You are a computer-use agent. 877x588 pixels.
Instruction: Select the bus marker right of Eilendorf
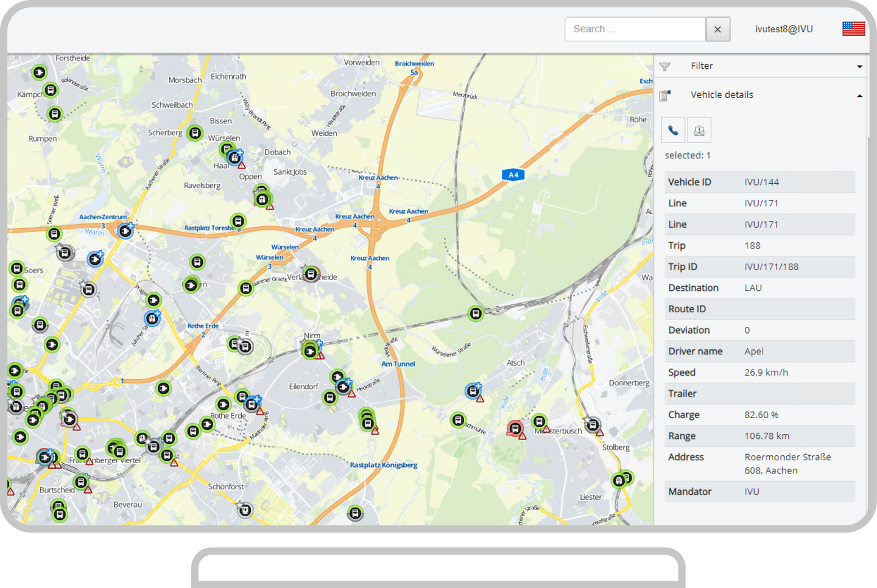click(329, 397)
